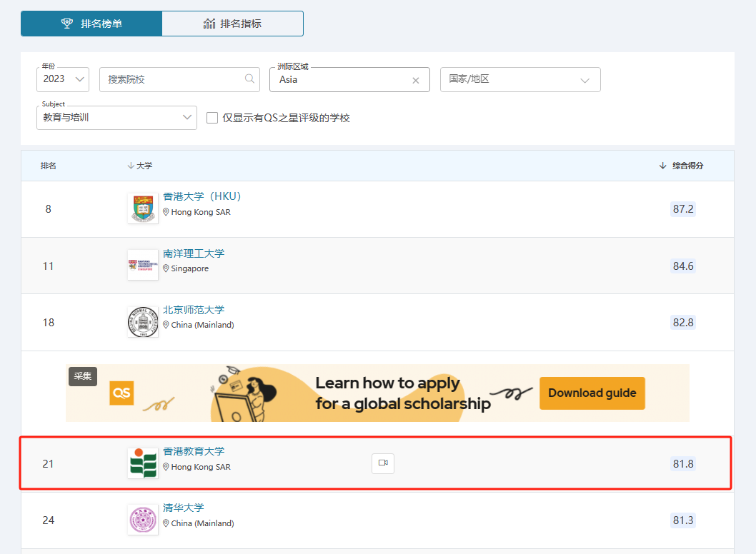
Task: Click the 84.6 score for 南洋理工大学
Action: pos(683,266)
